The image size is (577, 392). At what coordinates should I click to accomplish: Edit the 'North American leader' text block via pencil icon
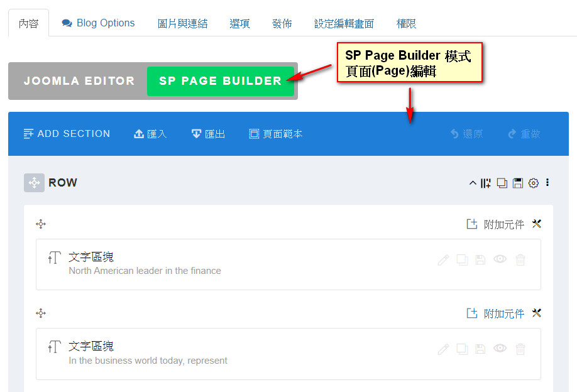tap(443, 259)
